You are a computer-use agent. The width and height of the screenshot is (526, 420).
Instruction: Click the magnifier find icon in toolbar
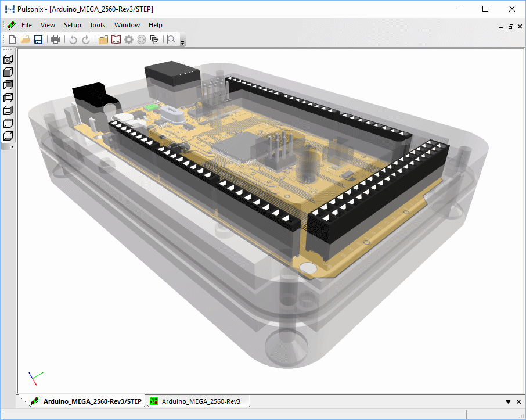pos(172,40)
